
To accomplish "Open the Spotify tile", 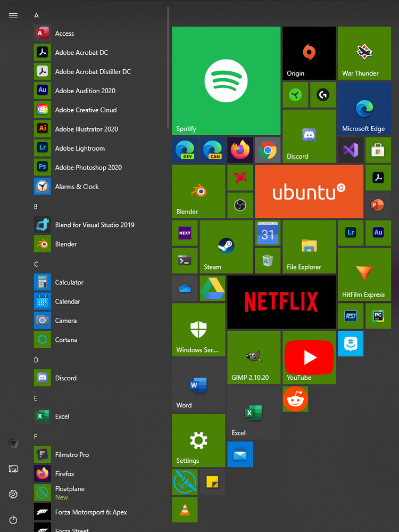I will click(226, 81).
